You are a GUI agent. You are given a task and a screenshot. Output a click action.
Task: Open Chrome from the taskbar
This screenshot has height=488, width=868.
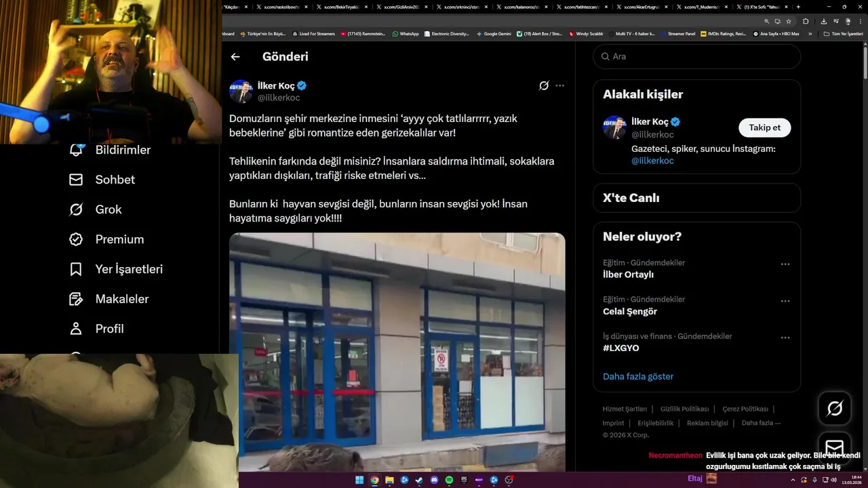(374, 480)
